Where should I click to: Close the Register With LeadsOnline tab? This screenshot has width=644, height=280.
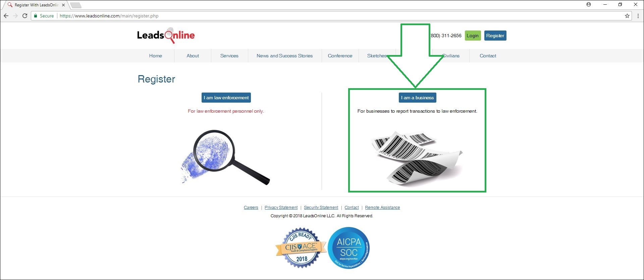pyautogui.click(x=63, y=5)
